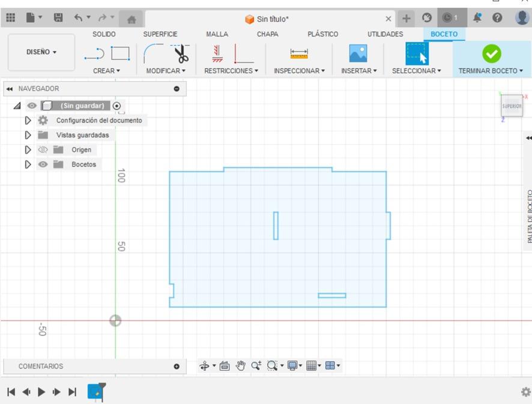This screenshot has width=532, height=404.
Task: Open the CREAR dropdown menu
Action: (x=106, y=71)
